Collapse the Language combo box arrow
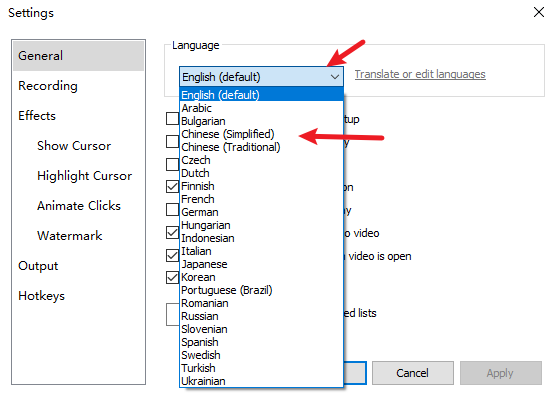 (x=334, y=77)
